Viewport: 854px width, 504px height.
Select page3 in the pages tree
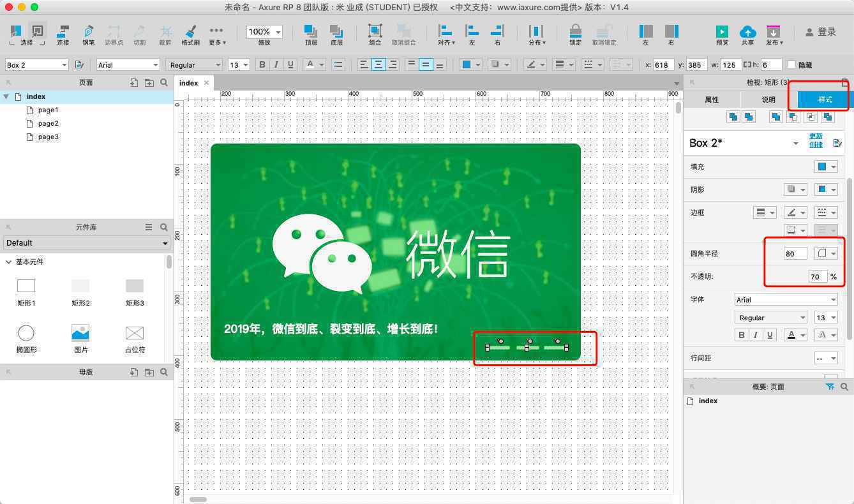point(48,137)
